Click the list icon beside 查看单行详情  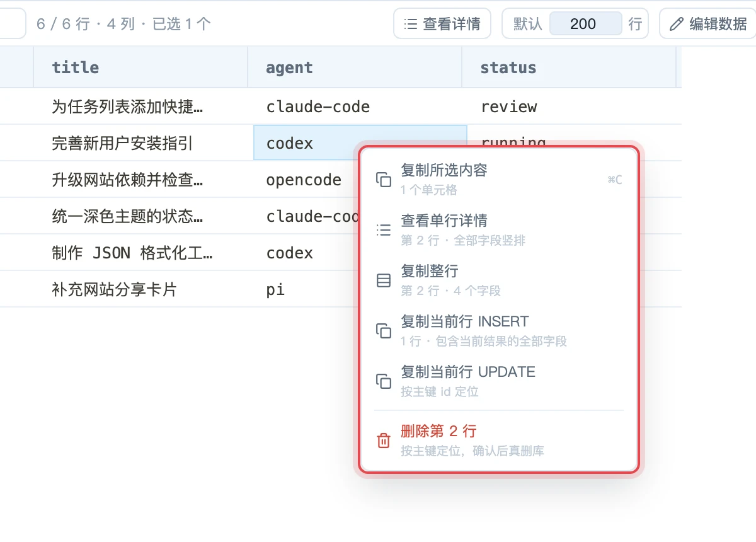(384, 230)
